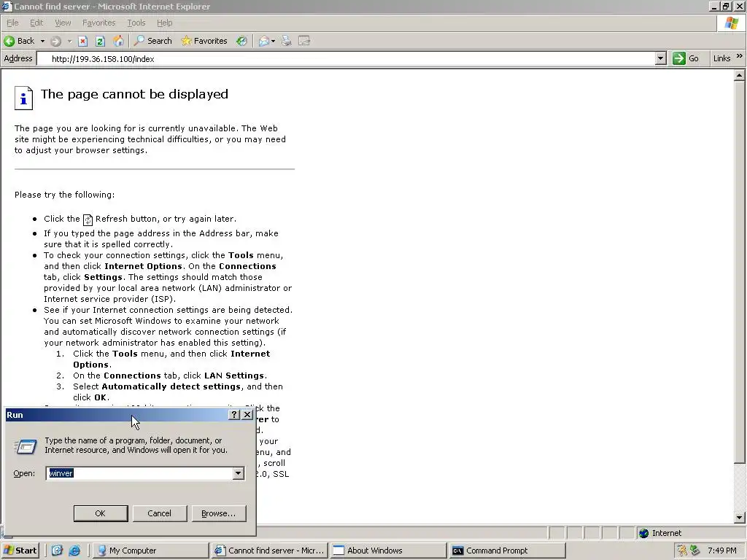Switch to My Computer taskbar button
This screenshot has height=560, width=747.
[150, 551]
